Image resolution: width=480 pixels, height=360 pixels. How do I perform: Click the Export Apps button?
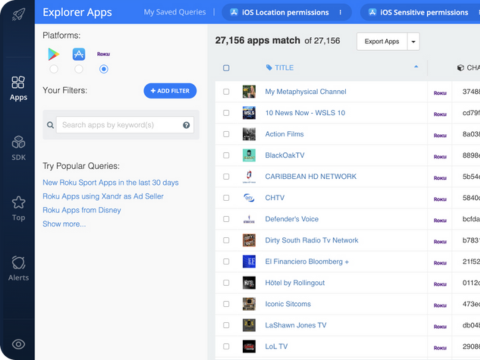tap(382, 41)
